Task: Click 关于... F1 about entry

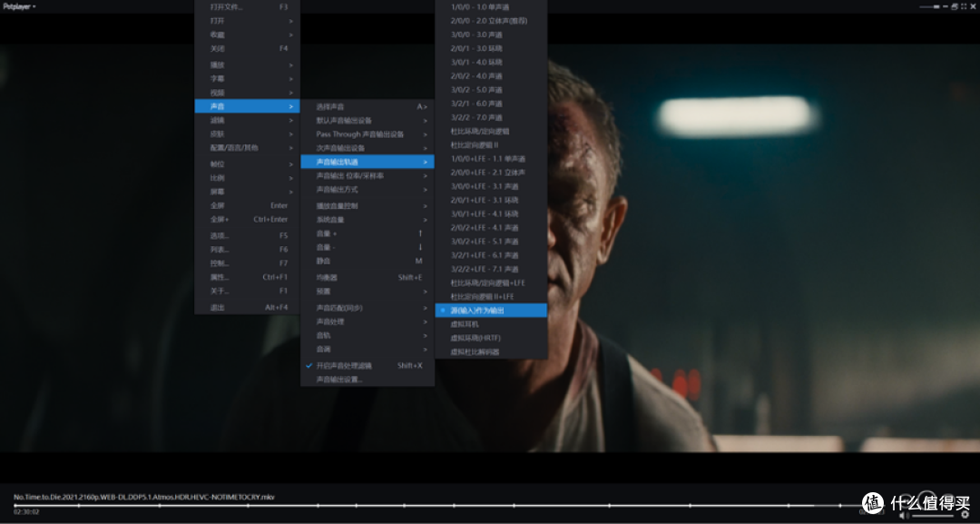Action: 247,291
